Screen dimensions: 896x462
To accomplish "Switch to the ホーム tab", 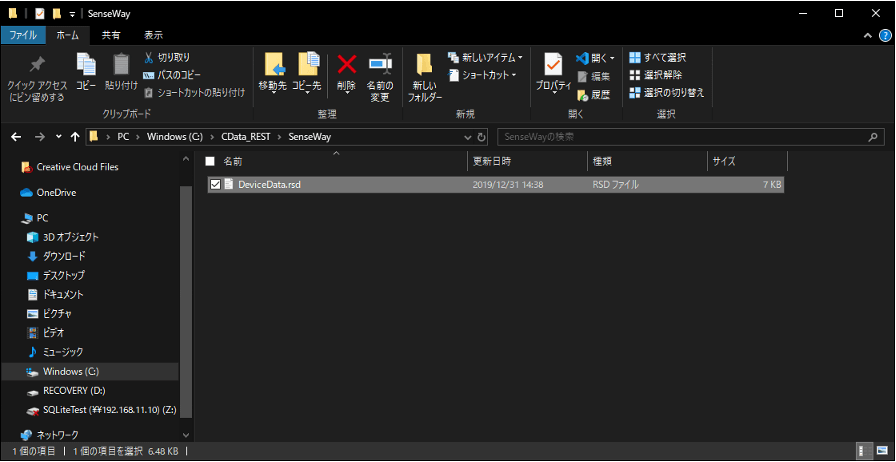I will click(67, 35).
